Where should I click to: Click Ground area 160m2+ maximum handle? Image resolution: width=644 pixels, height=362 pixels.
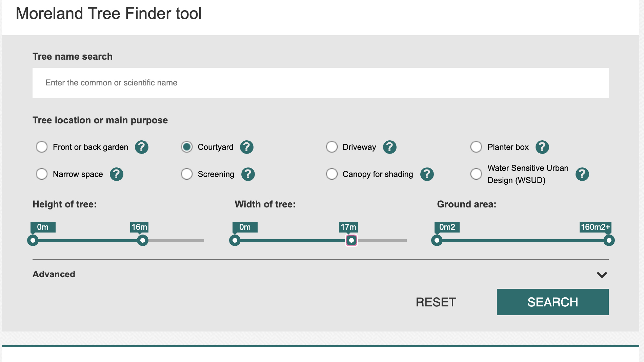tap(609, 240)
